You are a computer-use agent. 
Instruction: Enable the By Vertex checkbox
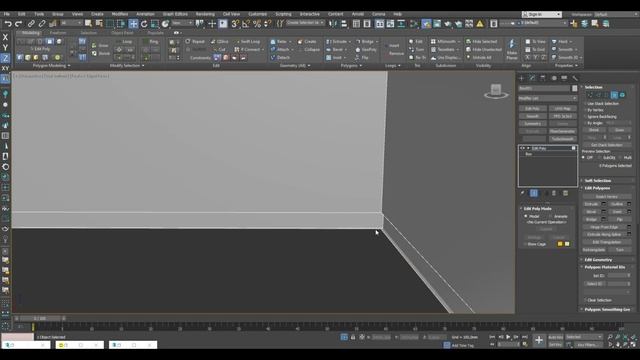click(x=593, y=110)
